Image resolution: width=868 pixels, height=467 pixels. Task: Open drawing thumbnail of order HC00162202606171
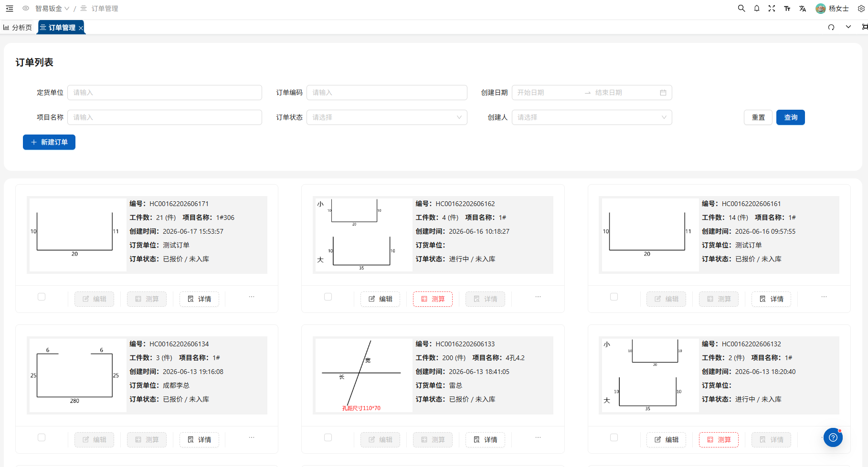coord(78,235)
